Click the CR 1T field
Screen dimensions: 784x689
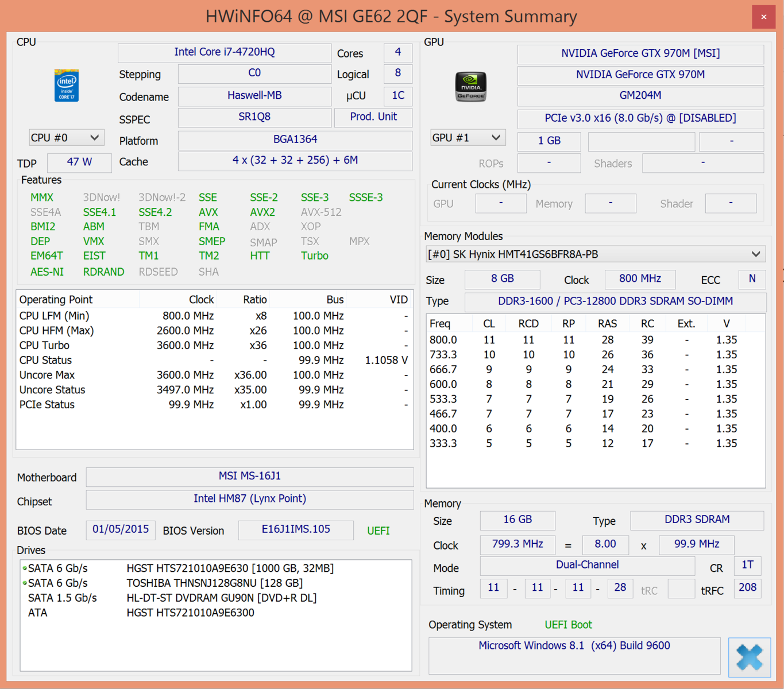tap(747, 566)
